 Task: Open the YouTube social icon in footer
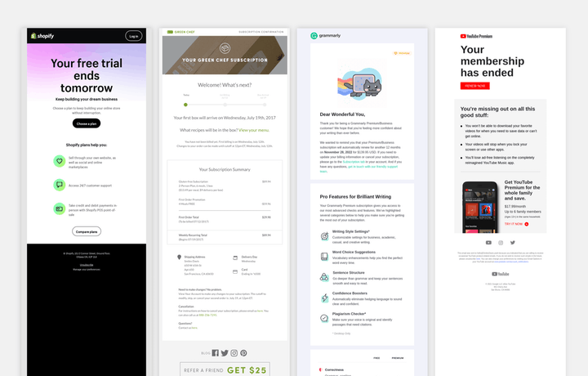tap(488, 243)
